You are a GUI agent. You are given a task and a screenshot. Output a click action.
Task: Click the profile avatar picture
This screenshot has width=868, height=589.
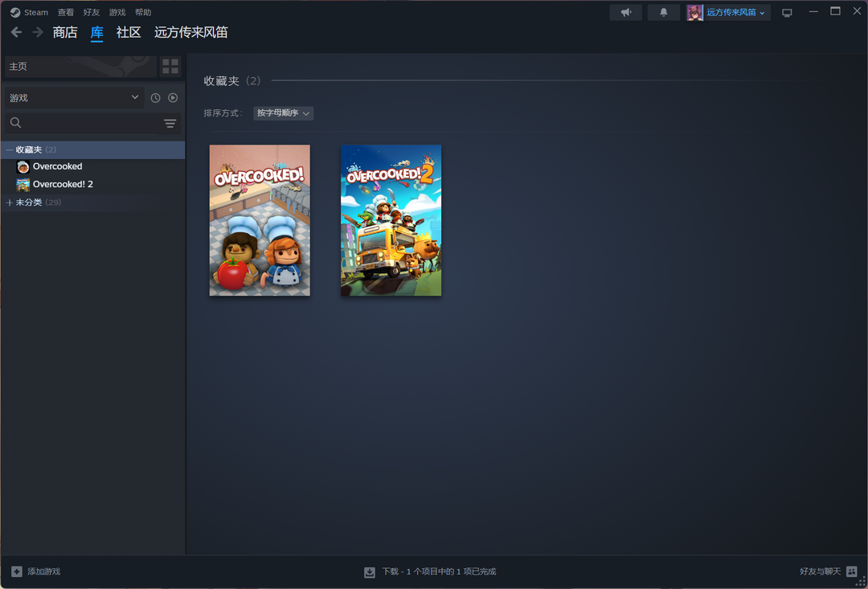tap(694, 12)
